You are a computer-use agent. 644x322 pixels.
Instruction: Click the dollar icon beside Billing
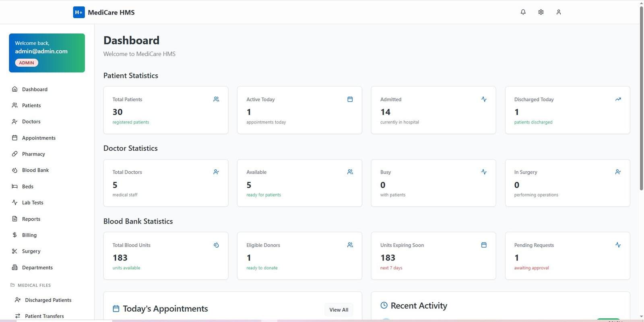tap(14, 235)
